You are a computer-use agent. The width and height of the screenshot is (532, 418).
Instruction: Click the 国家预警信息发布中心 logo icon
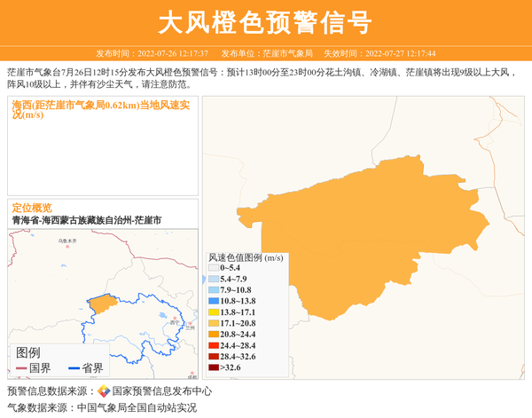pyautogui.click(x=104, y=391)
